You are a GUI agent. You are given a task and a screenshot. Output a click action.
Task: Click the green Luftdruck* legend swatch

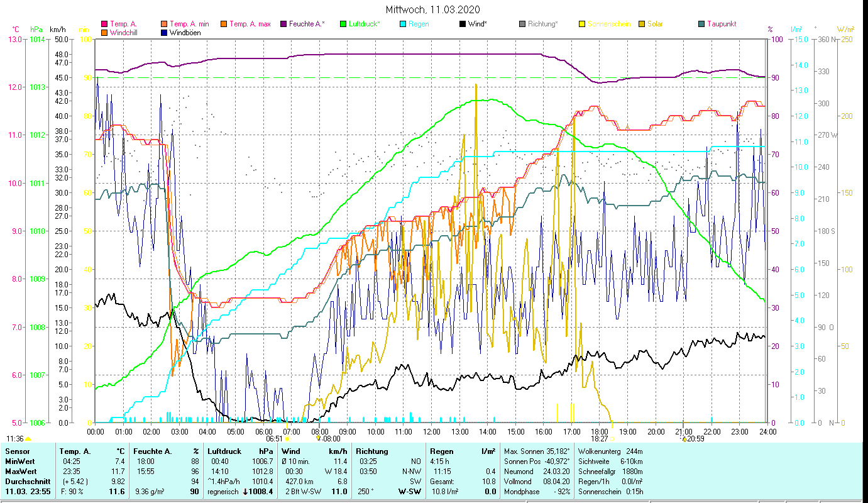click(x=343, y=25)
